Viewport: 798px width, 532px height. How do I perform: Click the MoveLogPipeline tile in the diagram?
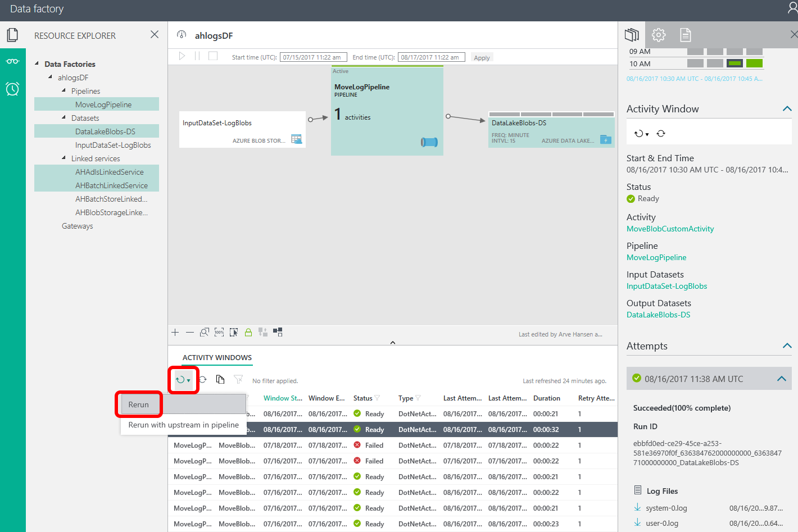(387, 111)
